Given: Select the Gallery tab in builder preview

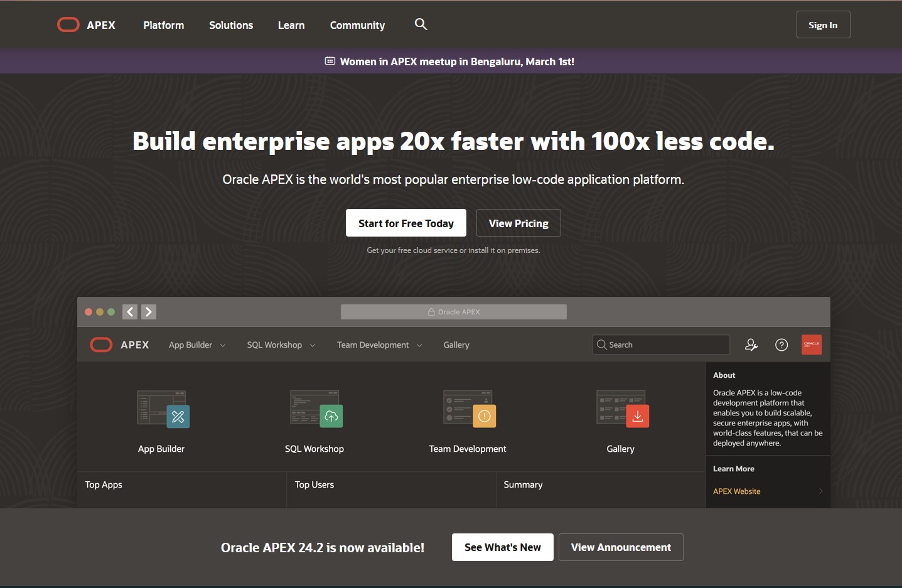Looking at the screenshot, I should 456,345.
